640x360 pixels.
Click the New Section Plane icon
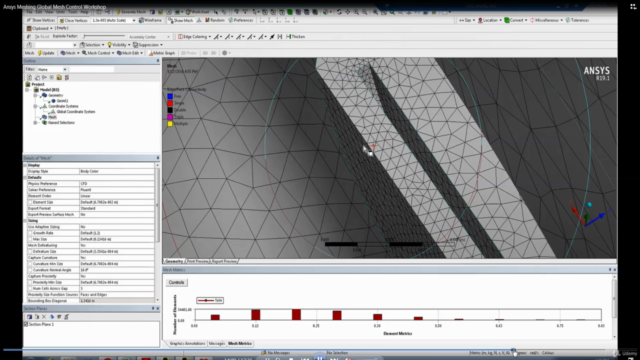click(29, 317)
